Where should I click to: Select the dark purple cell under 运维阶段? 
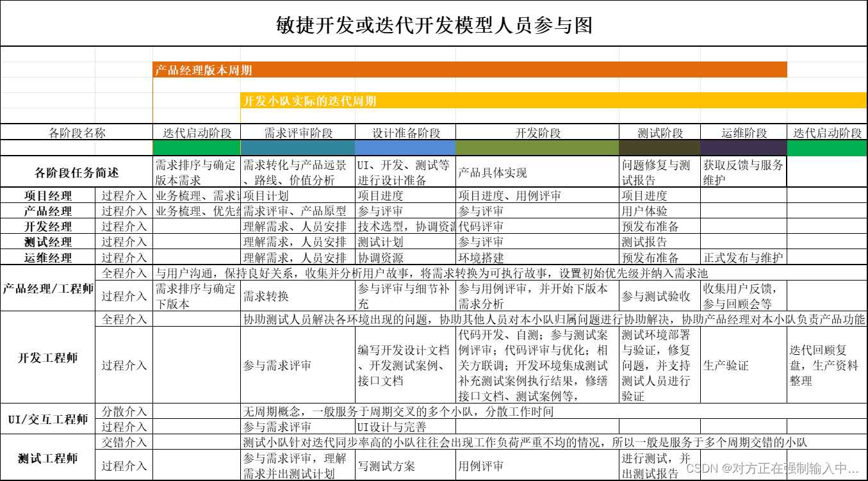coord(744,147)
